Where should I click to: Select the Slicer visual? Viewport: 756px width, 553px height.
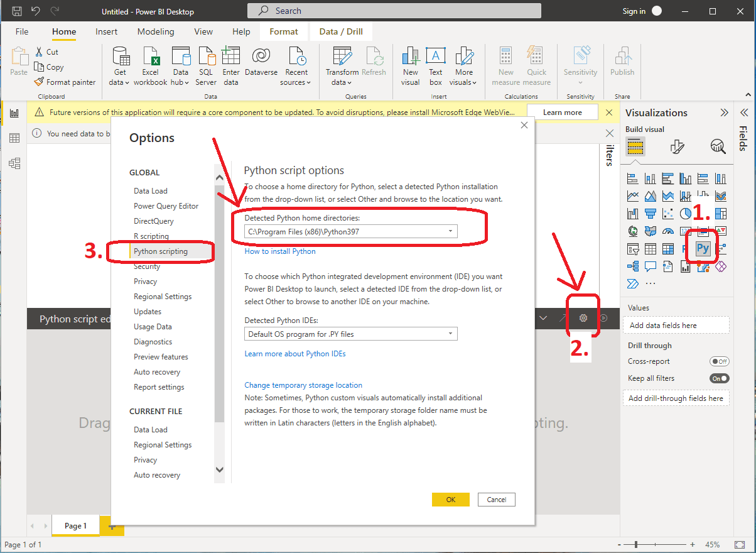coord(633,249)
